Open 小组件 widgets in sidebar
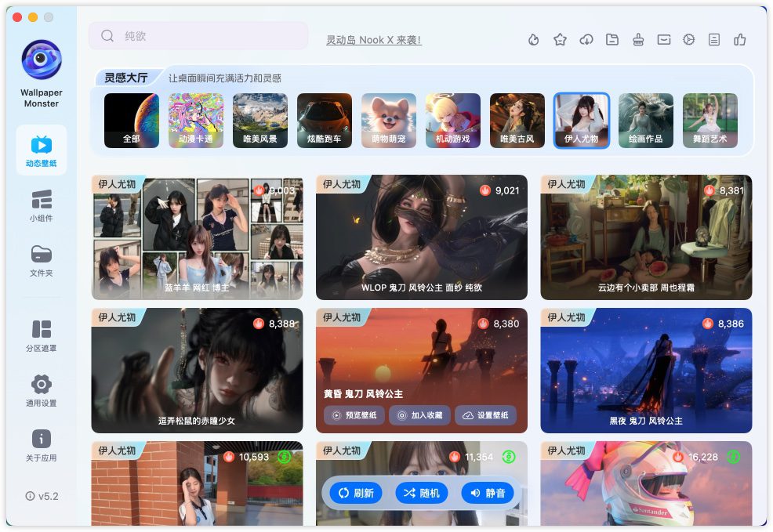Viewport: 773px width, 532px height. click(x=41, y=205)
